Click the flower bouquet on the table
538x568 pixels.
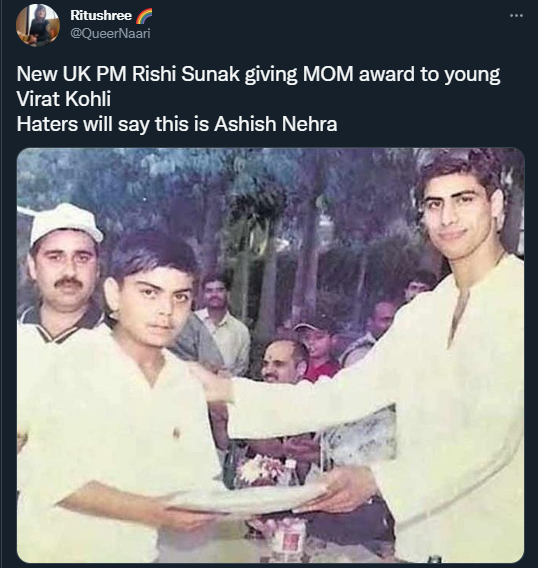[261, 467]
